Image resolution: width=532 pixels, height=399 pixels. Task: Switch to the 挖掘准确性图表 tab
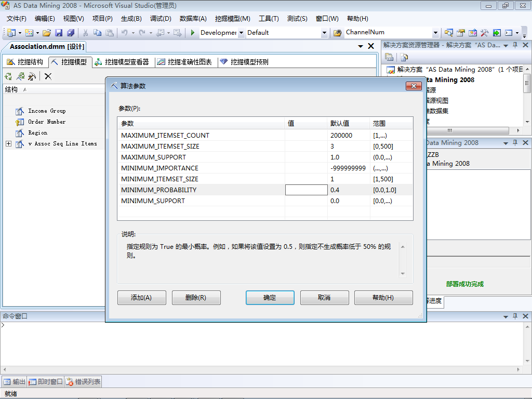tap(185, 62)
